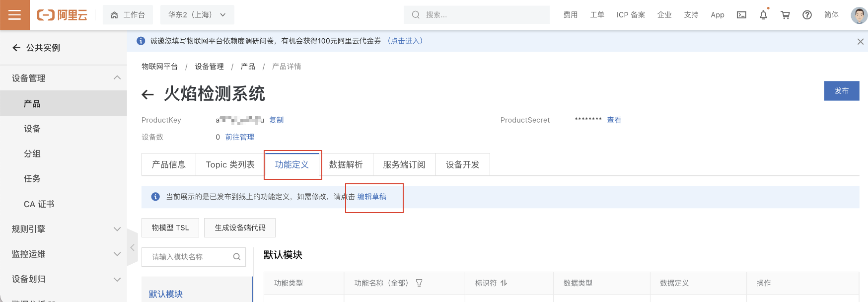Switch to the 数据解析 tab
868x302 pixels.
pyautogui.click(x=346, y=164)
